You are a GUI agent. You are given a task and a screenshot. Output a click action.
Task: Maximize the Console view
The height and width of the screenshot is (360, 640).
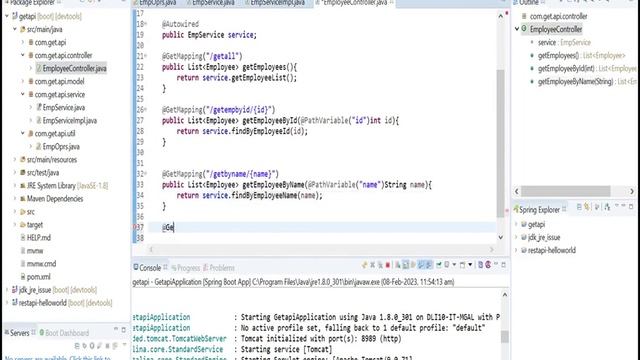pos(503,264)
